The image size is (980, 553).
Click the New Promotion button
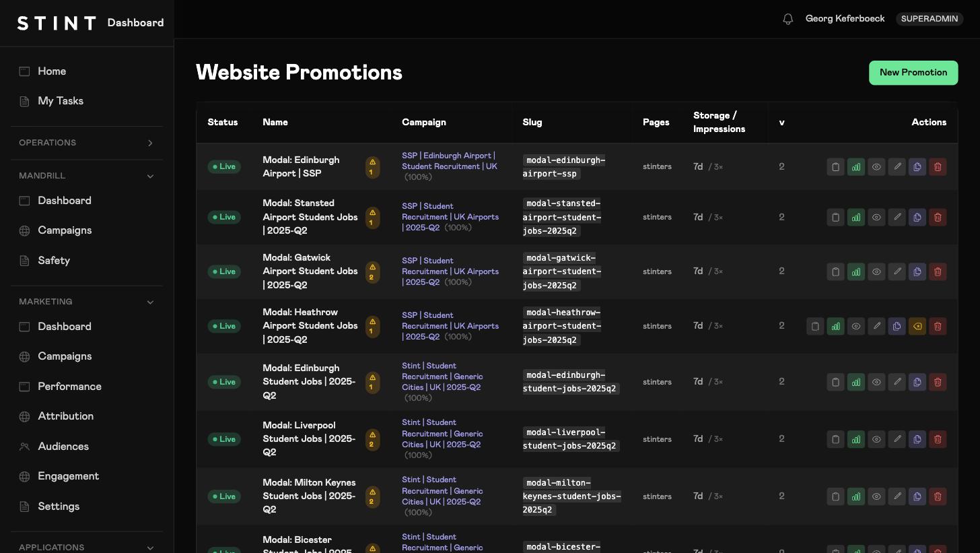click(x=913, y=73)
